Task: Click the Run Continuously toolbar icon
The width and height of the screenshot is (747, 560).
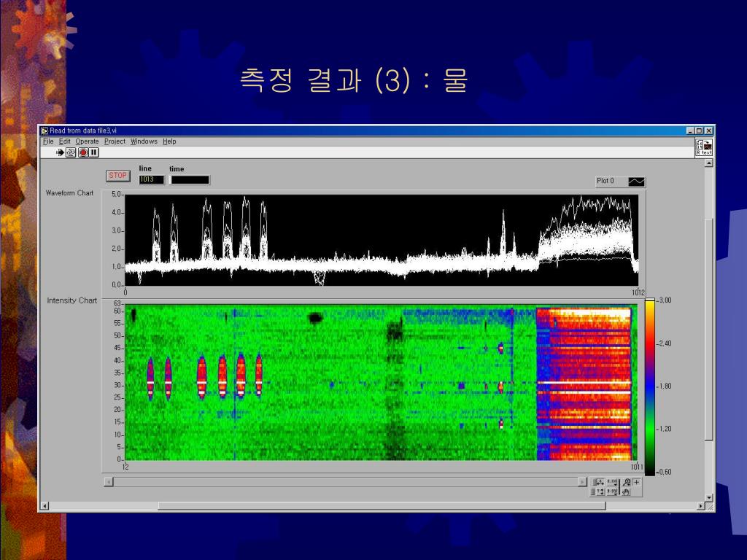Action: coord(71,152)
